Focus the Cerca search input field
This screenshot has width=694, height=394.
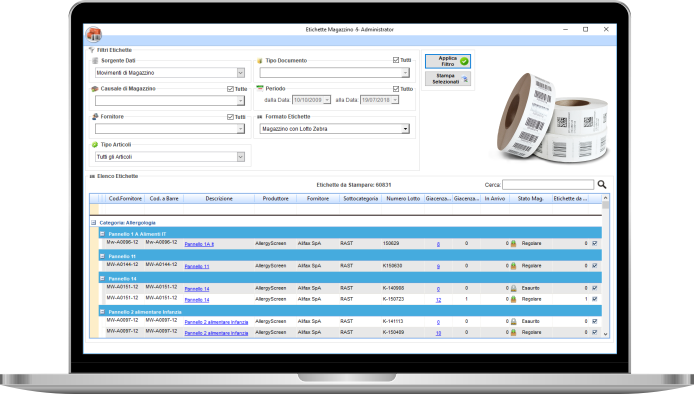pyautogui.click(x=548, y=184)
